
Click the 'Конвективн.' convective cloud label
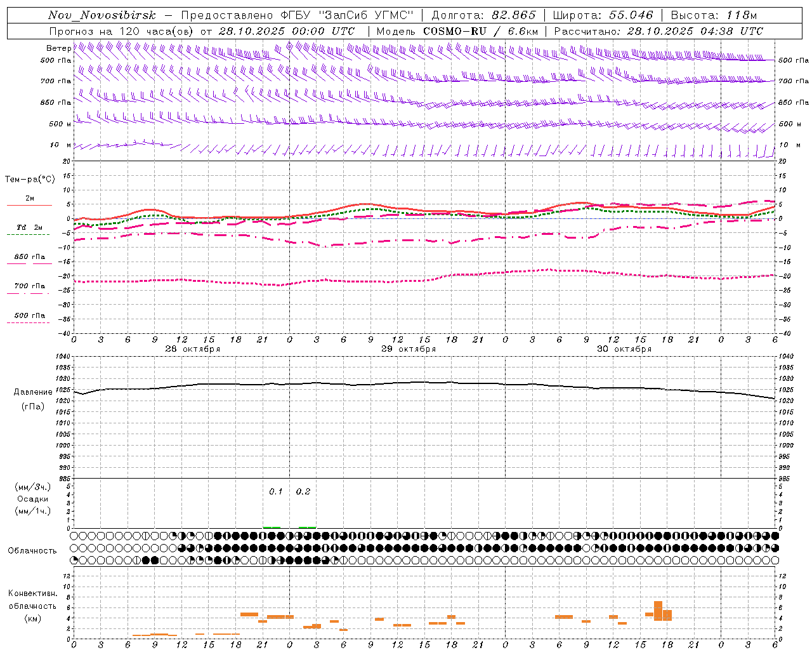click(x=32, y=594)
